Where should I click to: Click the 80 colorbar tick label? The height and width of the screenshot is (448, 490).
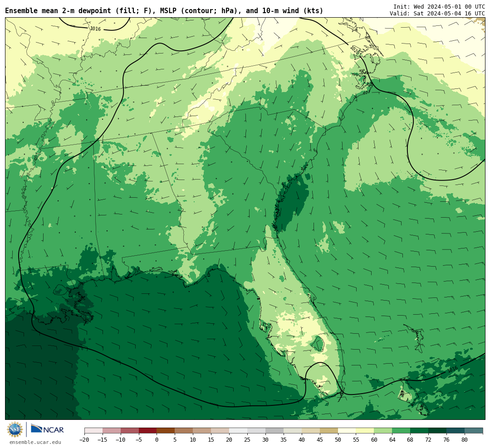click(465, 440)
